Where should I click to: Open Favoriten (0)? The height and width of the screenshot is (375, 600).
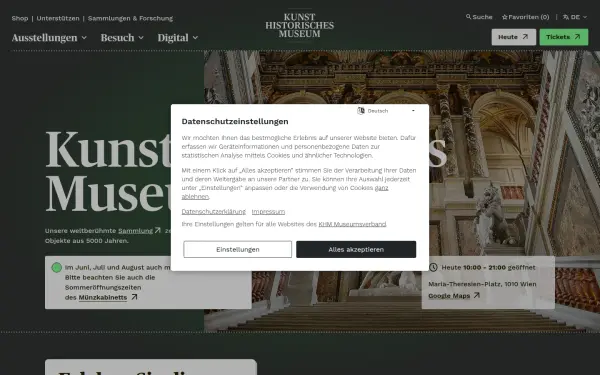click(526, 17)
